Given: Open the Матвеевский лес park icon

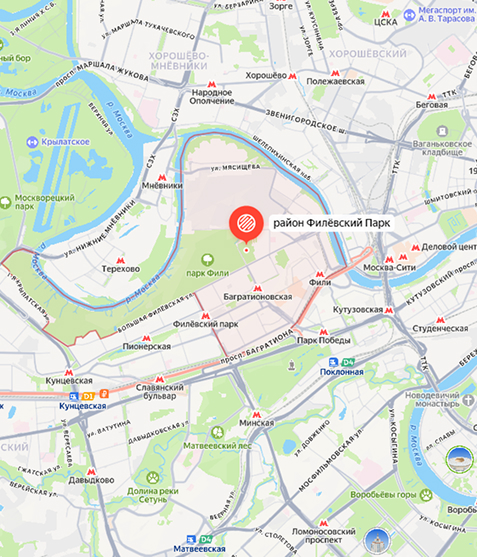Looking at the screenshot, I should 217,432.
